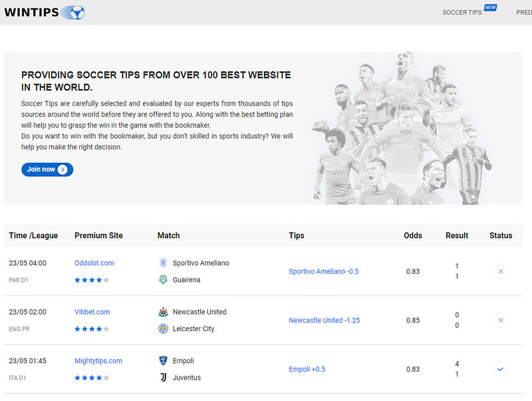Click the Time /League column header
532x401 pixels.
coord(33,235)
